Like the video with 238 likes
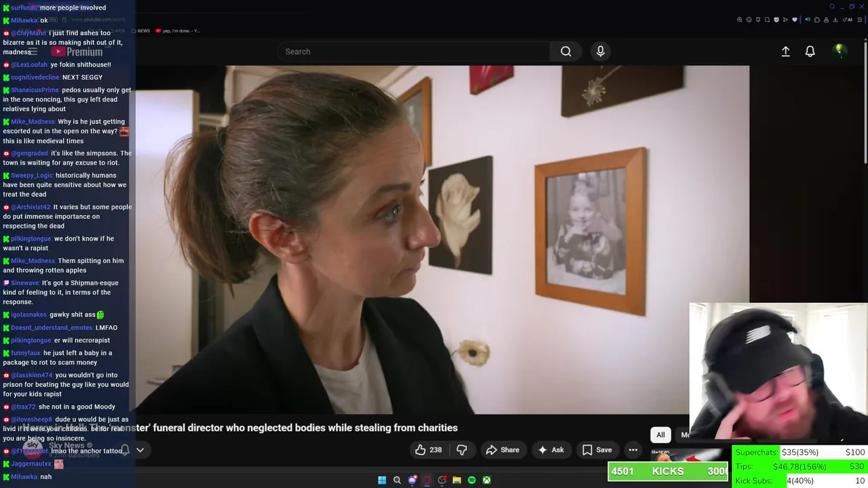 coord(429,449)
